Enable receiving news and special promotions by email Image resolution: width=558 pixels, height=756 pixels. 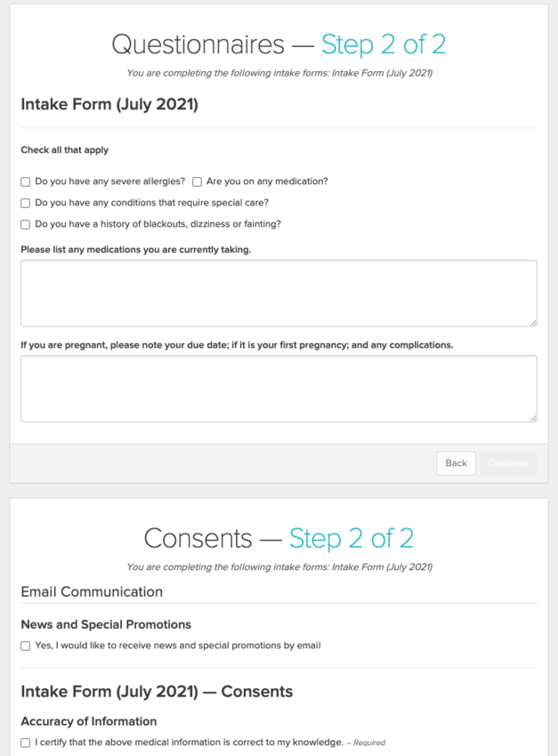click(x=25, y=646)
